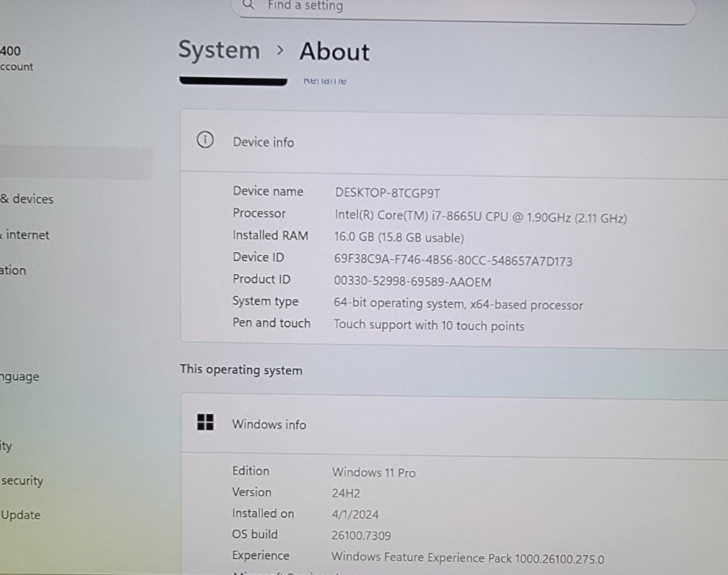Select the installed on date 4/1/2024

(355, 515)
